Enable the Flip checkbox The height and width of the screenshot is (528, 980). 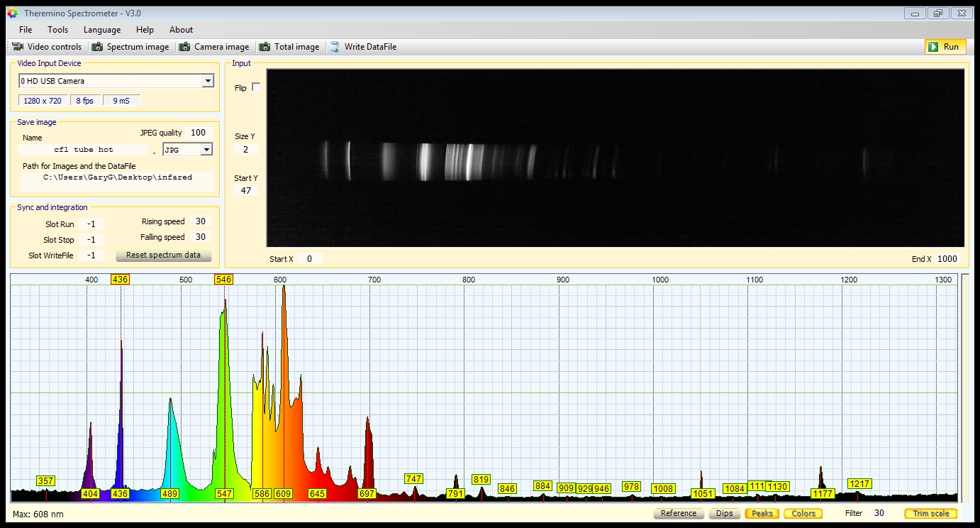click(256, 87)
